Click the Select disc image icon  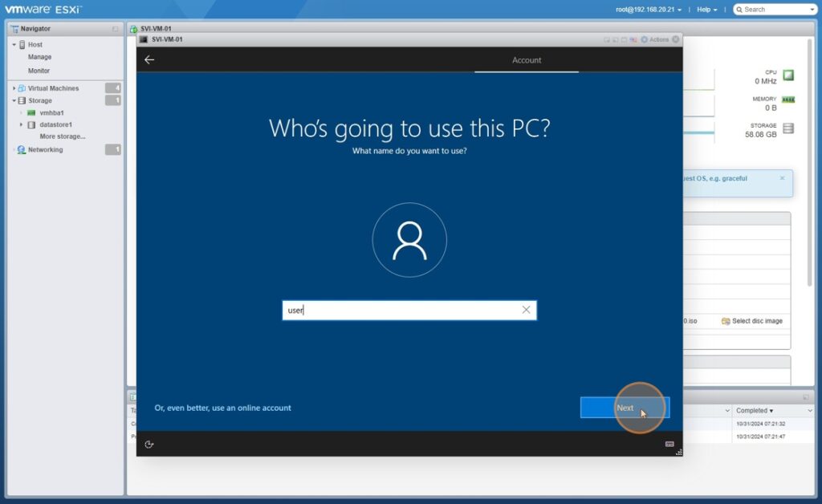click(726, 321)
